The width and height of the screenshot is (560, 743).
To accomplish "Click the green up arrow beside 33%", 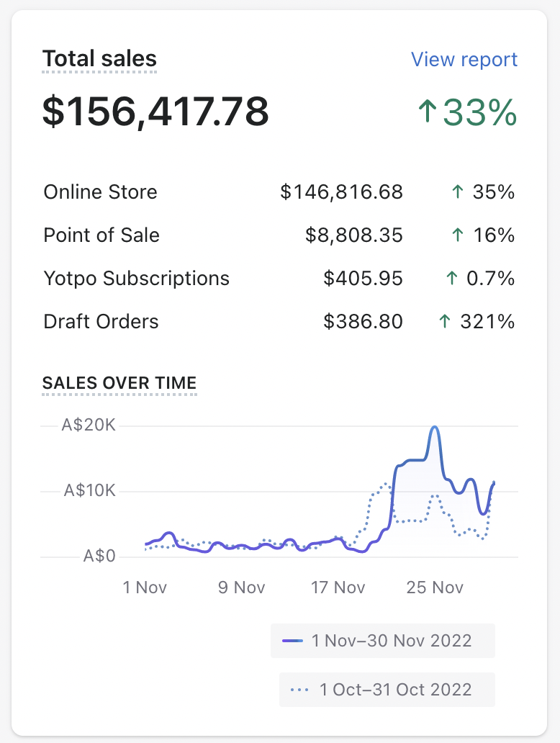I will coord(428,112).
